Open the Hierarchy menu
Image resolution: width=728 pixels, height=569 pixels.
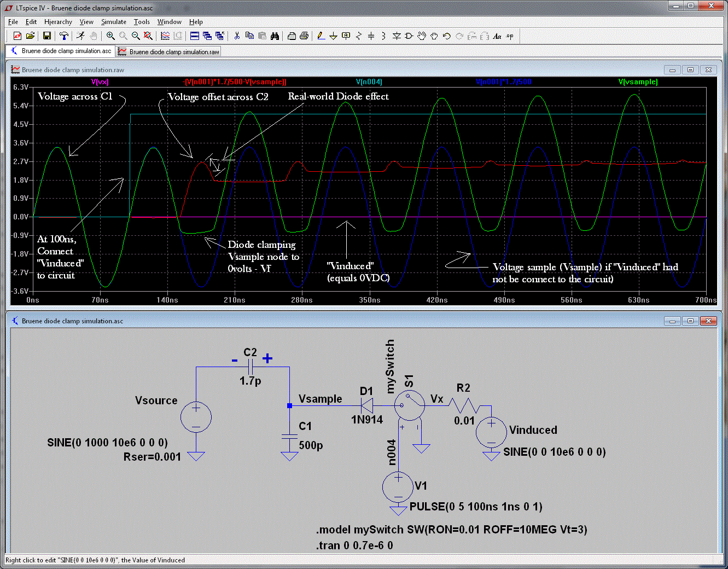(x=58, y=22)
